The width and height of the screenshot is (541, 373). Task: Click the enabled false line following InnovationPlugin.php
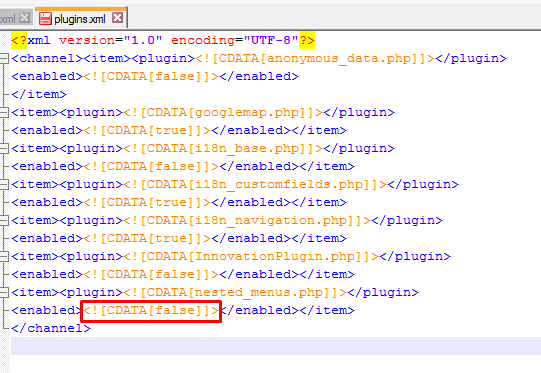[x=183, y=274]
